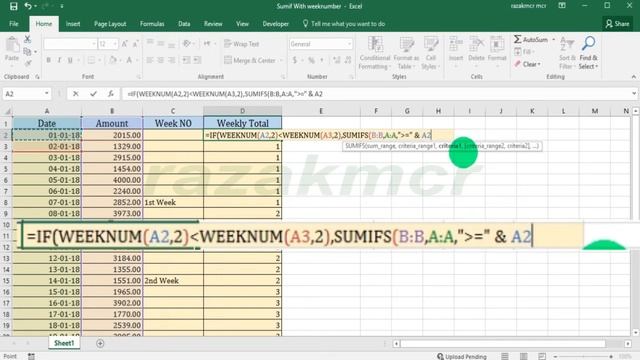Toggle Italic formatting

tap(59, 60)
